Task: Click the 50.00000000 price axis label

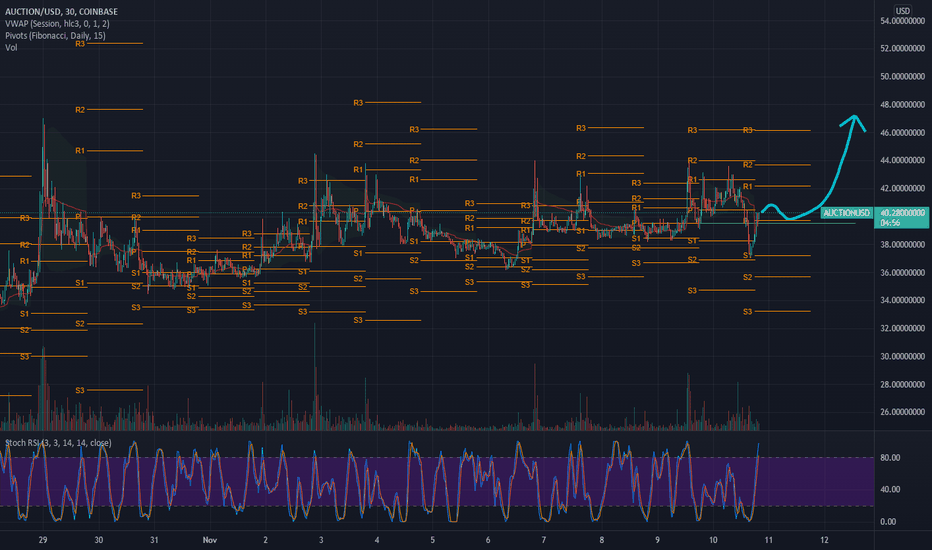Action: (x=902, y=77)
